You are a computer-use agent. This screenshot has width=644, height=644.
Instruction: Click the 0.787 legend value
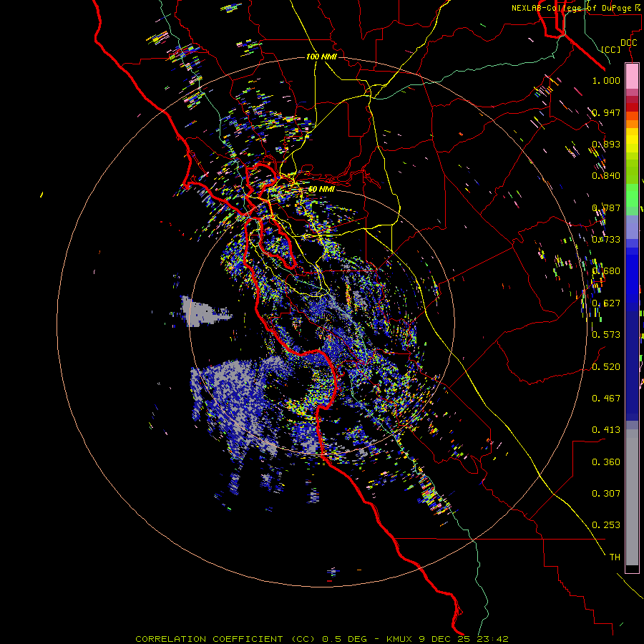click(x=606, y=208)
